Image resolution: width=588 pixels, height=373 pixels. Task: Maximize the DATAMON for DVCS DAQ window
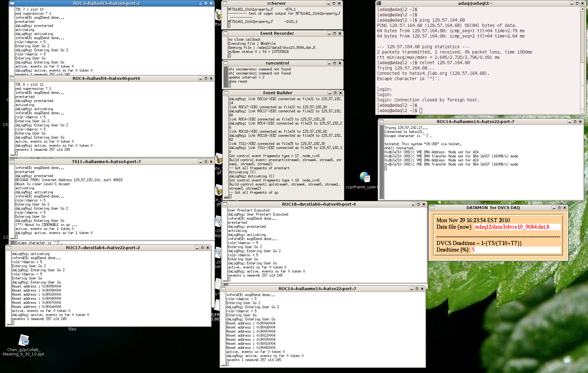click(559, 207)
